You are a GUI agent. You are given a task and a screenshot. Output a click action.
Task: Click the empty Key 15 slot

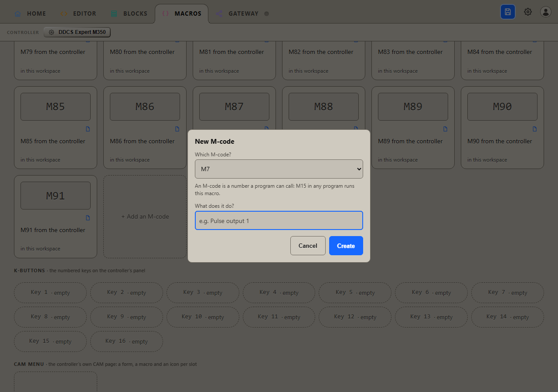pos(50,341)
